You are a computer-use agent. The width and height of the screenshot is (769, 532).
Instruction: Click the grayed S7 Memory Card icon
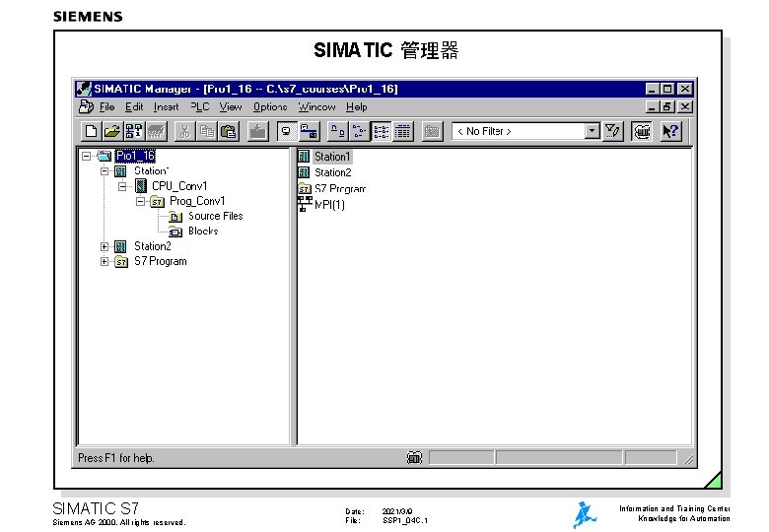(157, 131)
